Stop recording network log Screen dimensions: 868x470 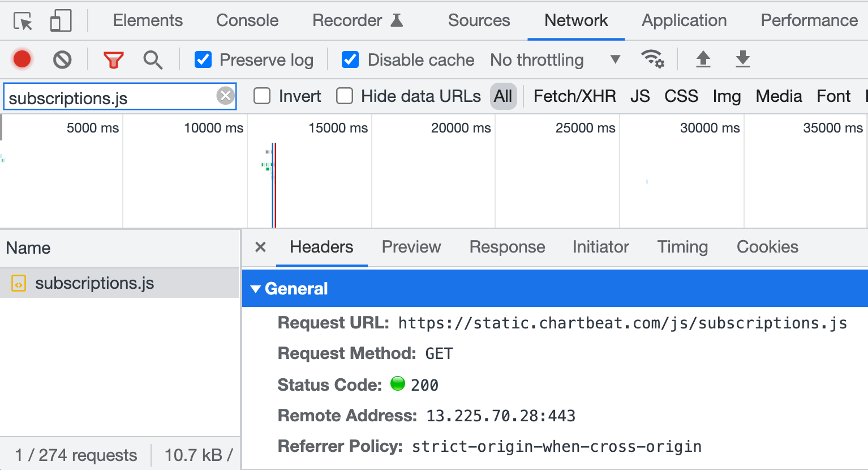click(x=22, y=59)
